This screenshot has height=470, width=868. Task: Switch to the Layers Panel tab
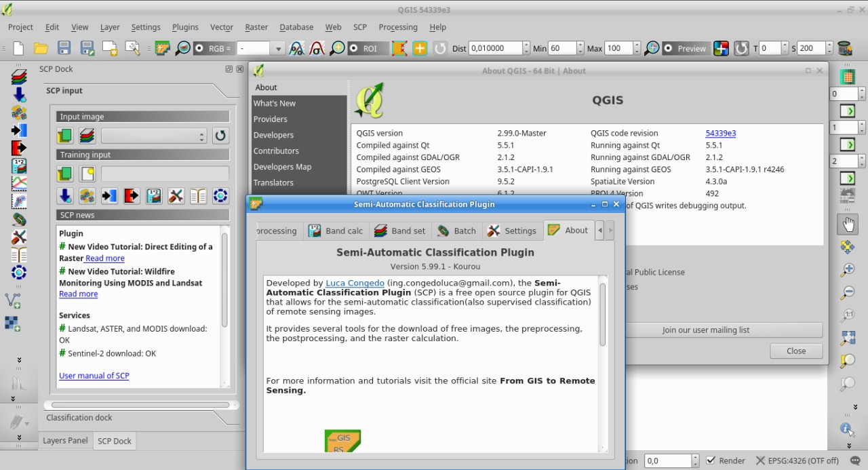[65, 440]
